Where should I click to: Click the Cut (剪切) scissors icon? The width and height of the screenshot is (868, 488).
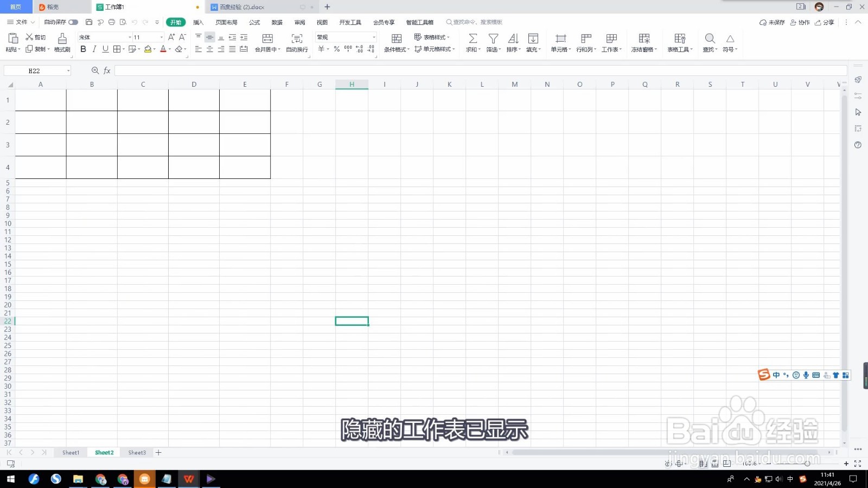click(29, 37)
